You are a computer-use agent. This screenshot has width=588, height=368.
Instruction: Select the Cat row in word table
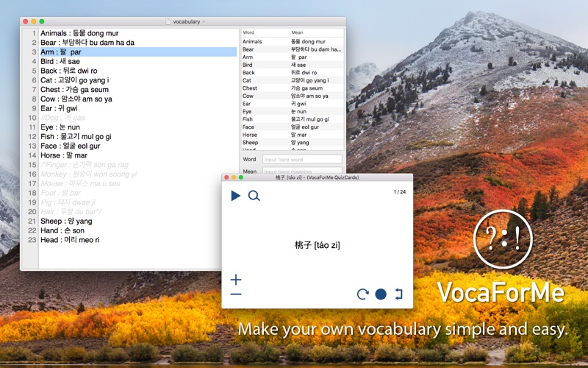pyautogui.click(x=293, y=80)
